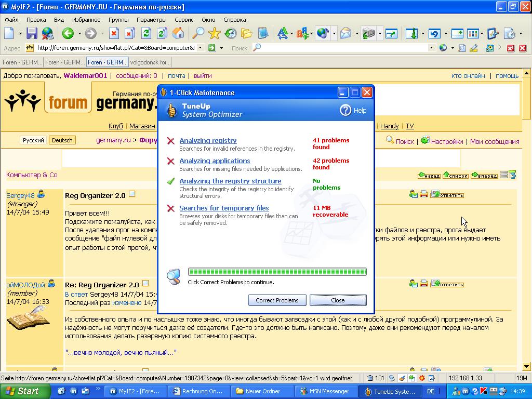This screenshot has height=399, width=532.
Task: Go to the Home page icon
Action: tap(179, 33)
